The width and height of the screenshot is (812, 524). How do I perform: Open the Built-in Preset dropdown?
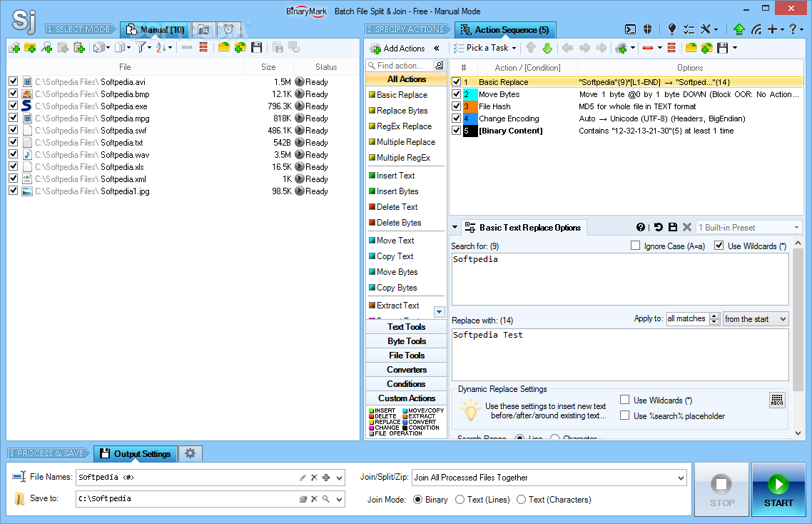748,228
